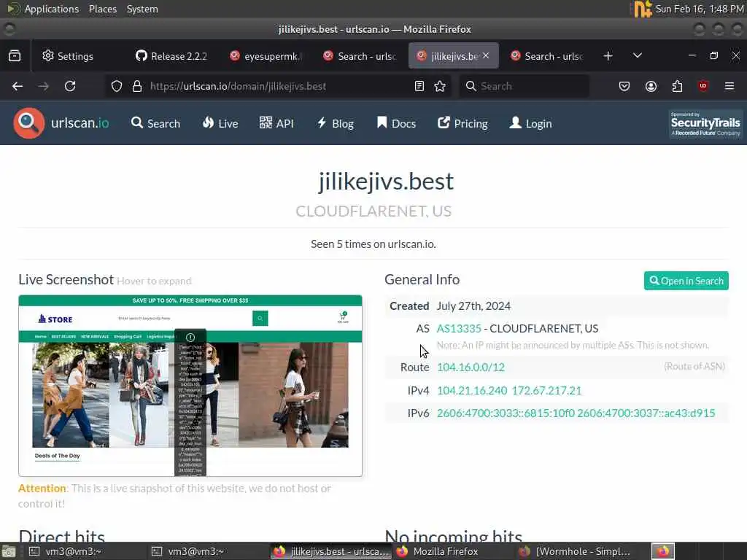
Task: Open IPv6 2606:4700:3037::ac43:d915 link
Action: [646, 413]
